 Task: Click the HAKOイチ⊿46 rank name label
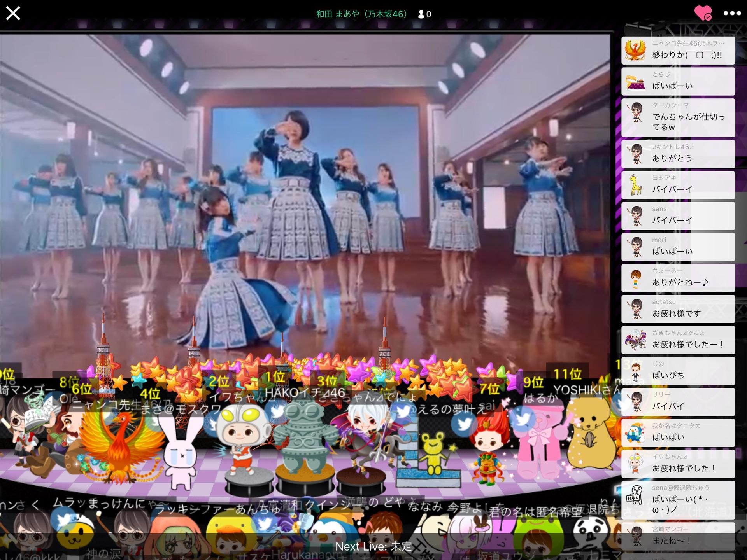pyautogui.click(x=305, y=392)
